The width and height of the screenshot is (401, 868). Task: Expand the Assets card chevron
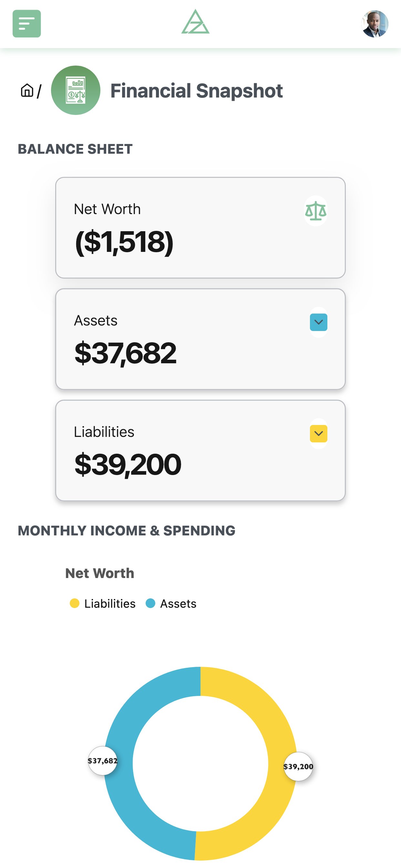(x=318, y=322)
